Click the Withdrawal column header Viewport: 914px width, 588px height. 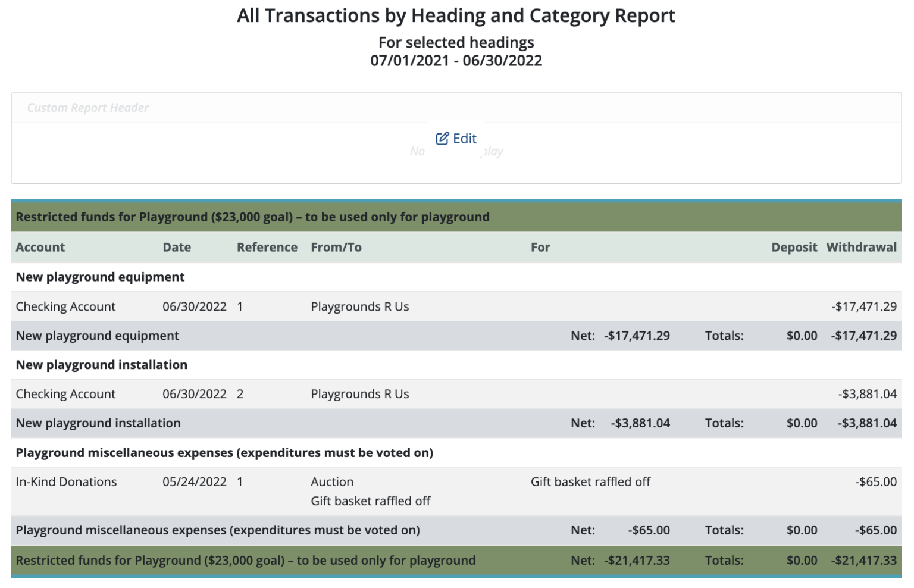(861, 247)
